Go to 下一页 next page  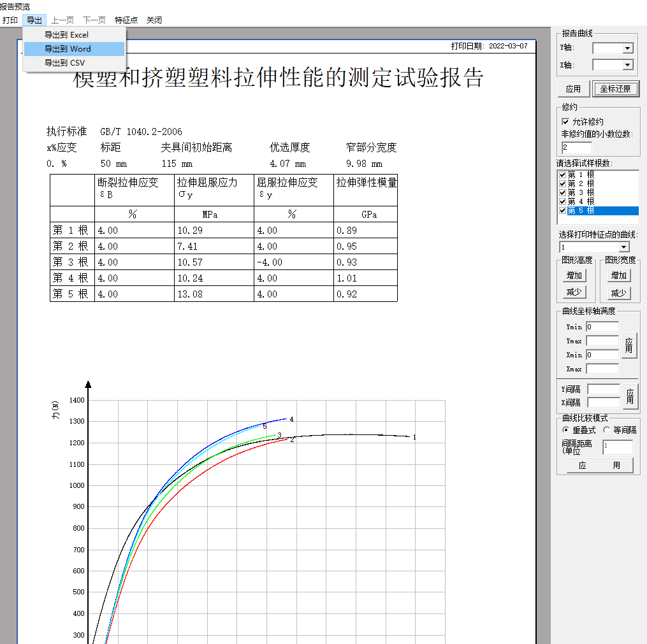pos(94,20)
